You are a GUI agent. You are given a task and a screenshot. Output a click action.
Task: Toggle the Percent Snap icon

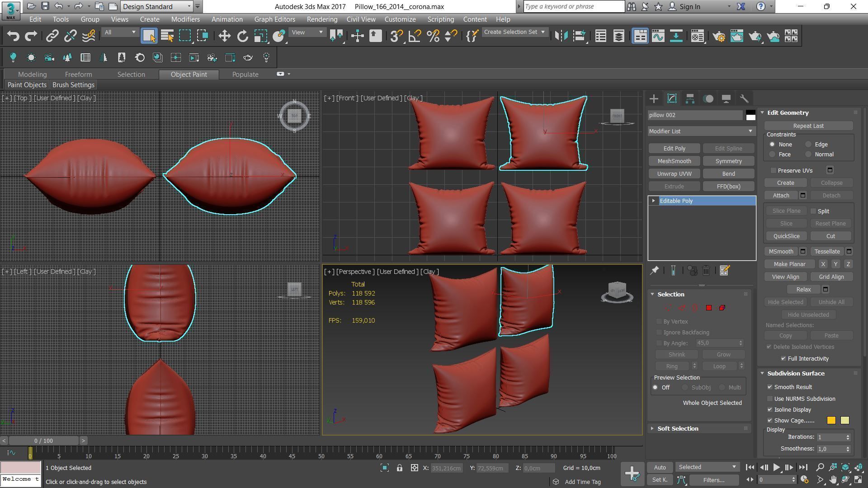tap(433, 36)
